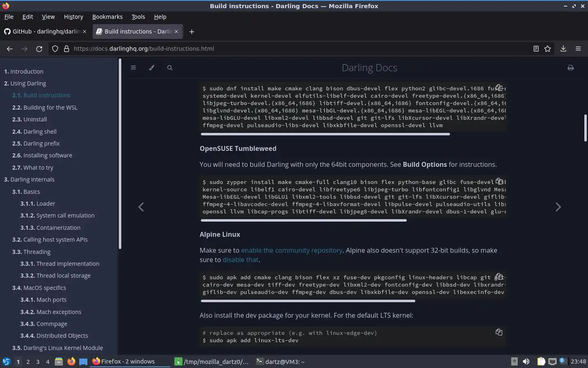Open the Edit menu
The height and width of the screenshot is (368, 588).
[x=28, y=17]
